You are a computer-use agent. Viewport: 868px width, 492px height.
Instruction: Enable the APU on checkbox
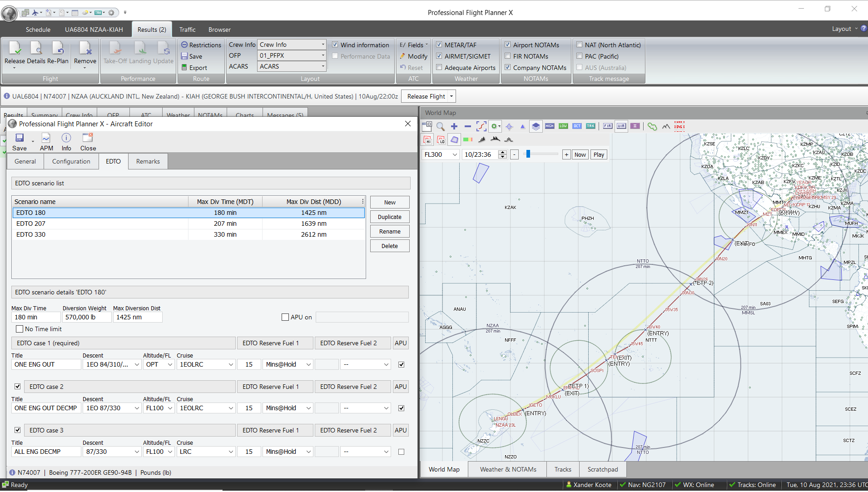[x=285, y=317]
